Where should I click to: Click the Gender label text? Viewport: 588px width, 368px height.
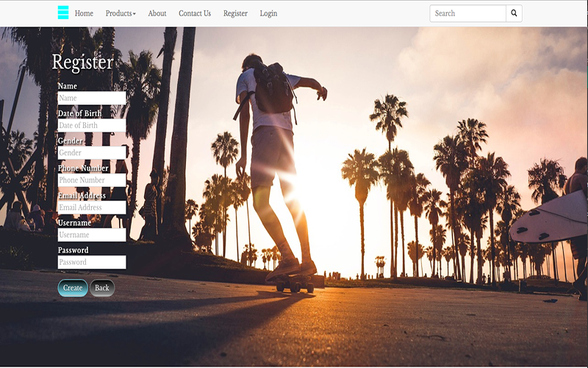70,141
